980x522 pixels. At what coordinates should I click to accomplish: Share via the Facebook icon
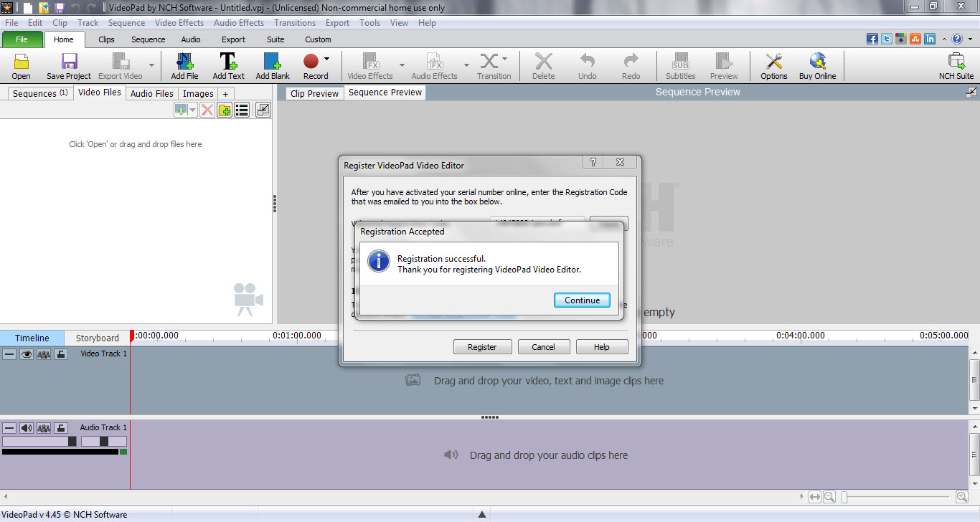coord(872,39)
